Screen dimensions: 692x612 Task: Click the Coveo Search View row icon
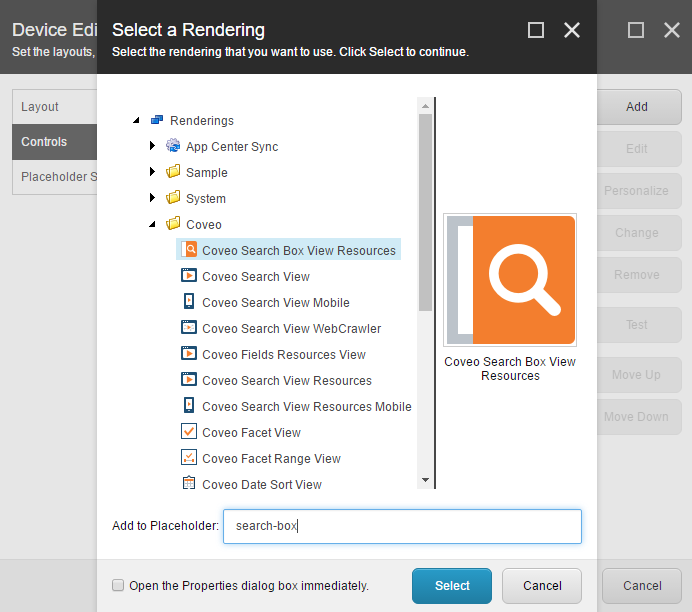(x=189, y=276)
